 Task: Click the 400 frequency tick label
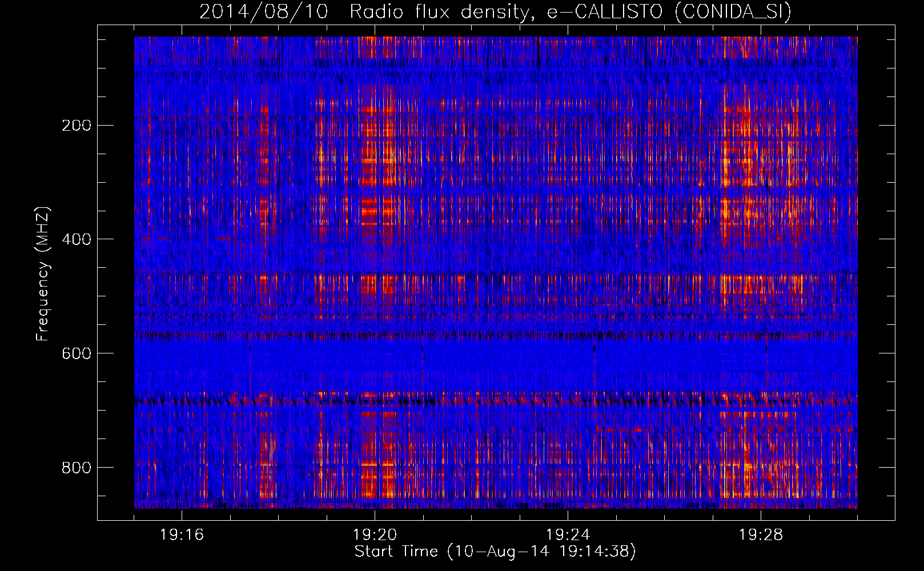76,239
